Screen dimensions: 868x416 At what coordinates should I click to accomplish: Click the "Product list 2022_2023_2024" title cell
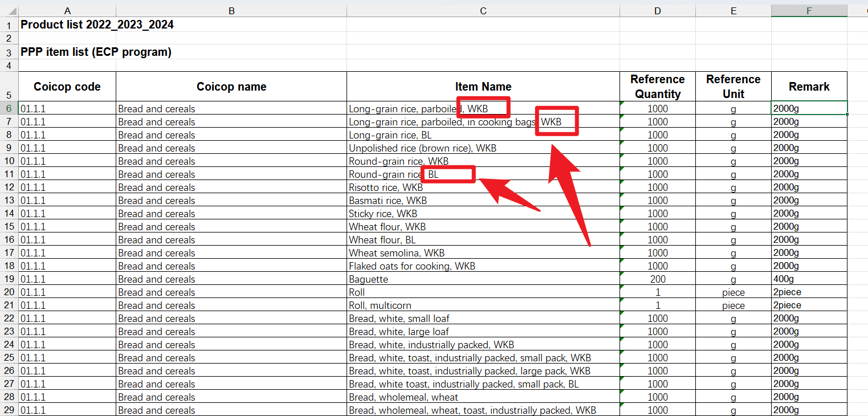(x=97, y=25)
